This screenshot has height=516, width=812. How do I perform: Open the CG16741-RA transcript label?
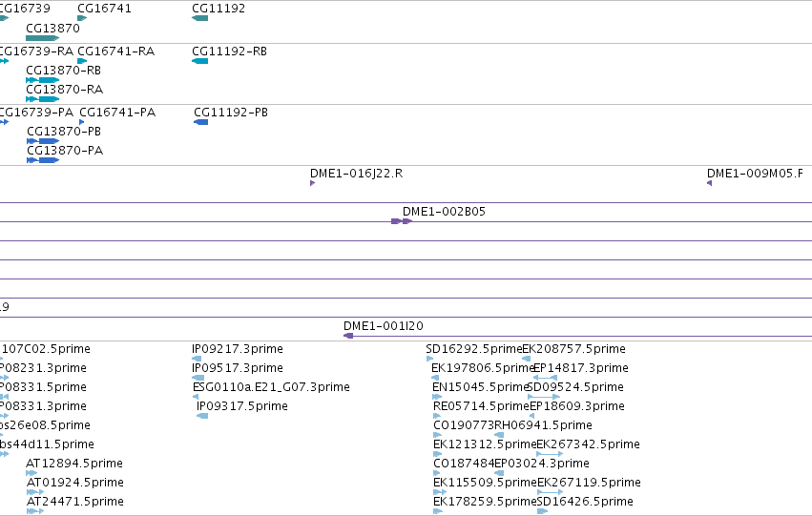click(x=116, y=52)
